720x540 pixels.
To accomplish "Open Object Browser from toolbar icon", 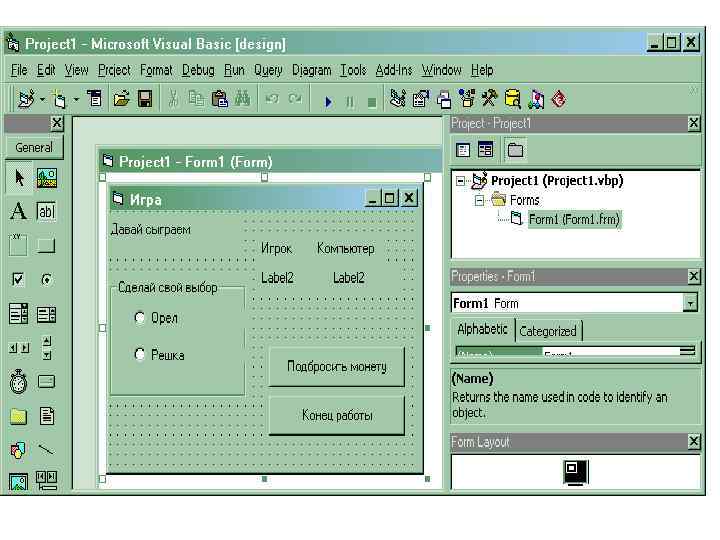I will click(467, 99).
